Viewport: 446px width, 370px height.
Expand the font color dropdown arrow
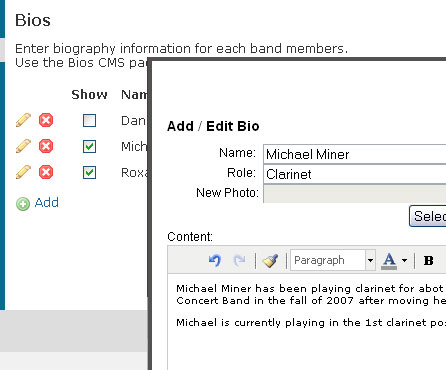point(404,260)
